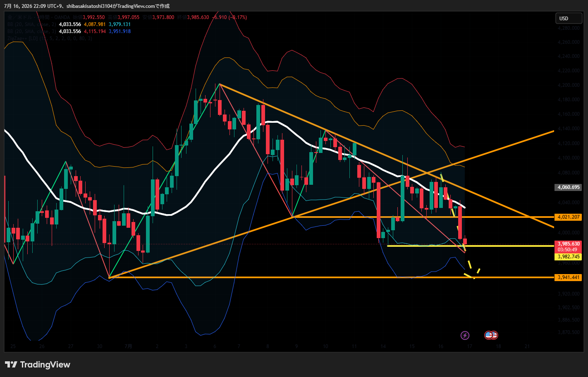Click the 14 date on time axis
This screenshot has height=377, width=588.
[383, 346]
